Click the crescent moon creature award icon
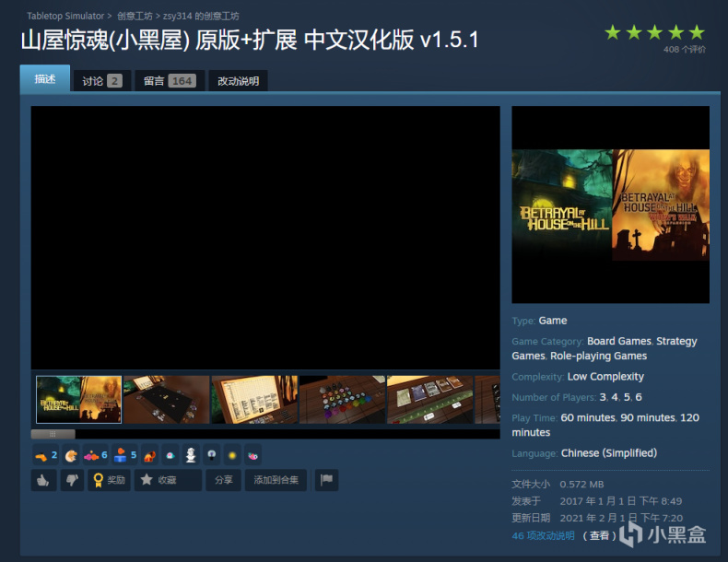728x562 pixels. [71, 456]
